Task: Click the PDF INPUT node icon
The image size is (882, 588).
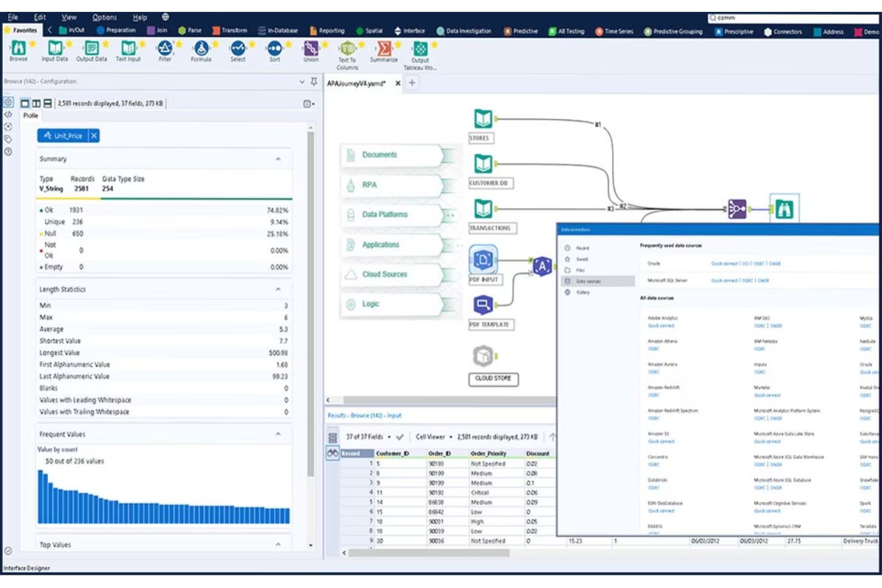Action: click(483, 260)
